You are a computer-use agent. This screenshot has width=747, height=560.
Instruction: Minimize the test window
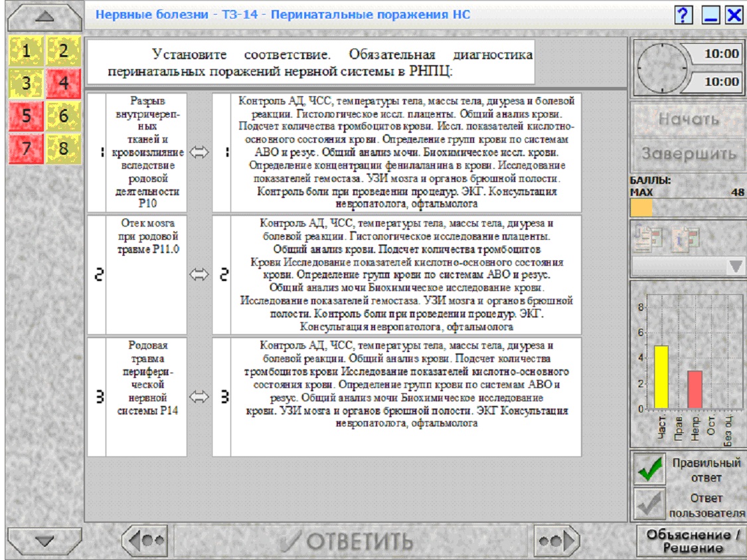pyautogui.click(x=710, y=15)
